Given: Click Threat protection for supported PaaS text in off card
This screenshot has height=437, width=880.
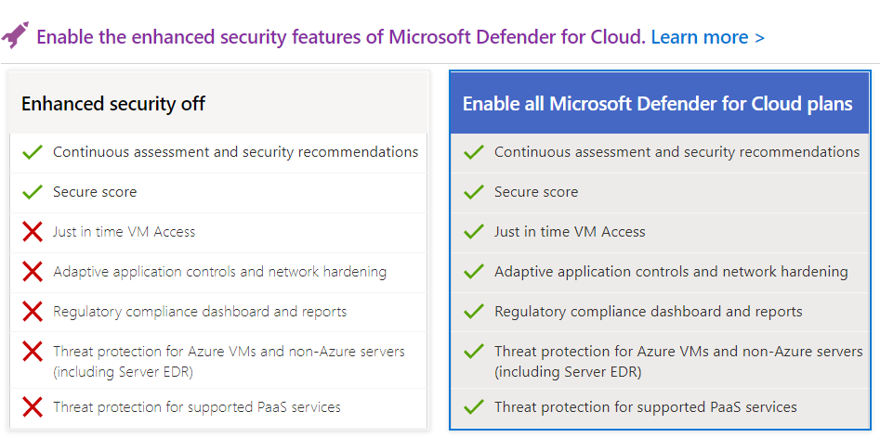Looking at the screenshot, I should pyautogui.click(x=197, y=407).
